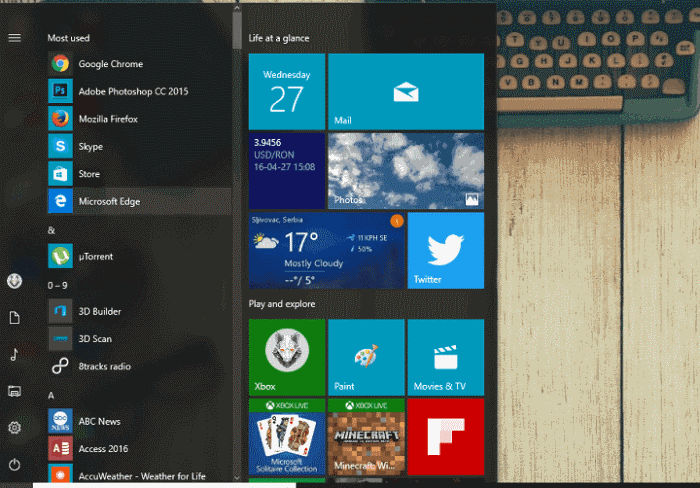The height and width of the screenshot is (488, 700).
Task: Launch Google Chrome from Most used
Action: [139, 64]
